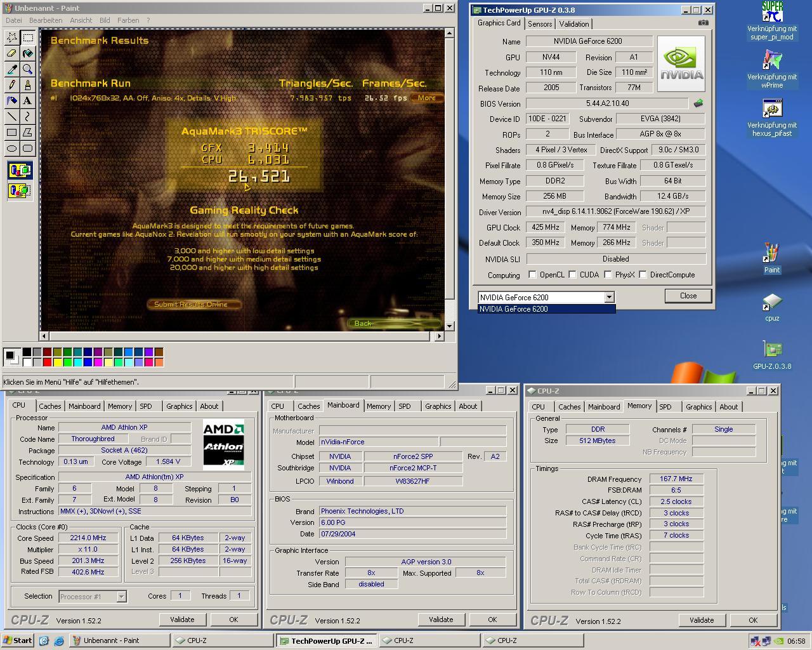Select the Curve tool in Paint

(28, 116)
